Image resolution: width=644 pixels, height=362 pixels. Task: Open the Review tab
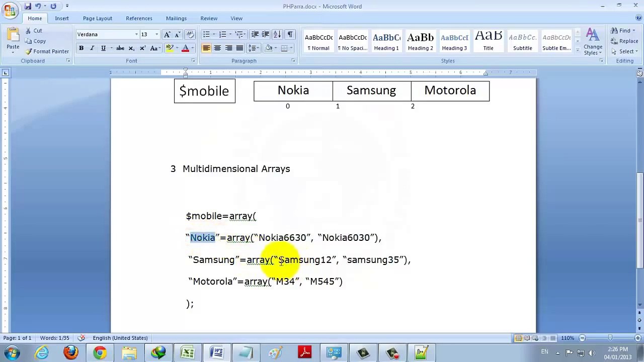coord(209,19)
